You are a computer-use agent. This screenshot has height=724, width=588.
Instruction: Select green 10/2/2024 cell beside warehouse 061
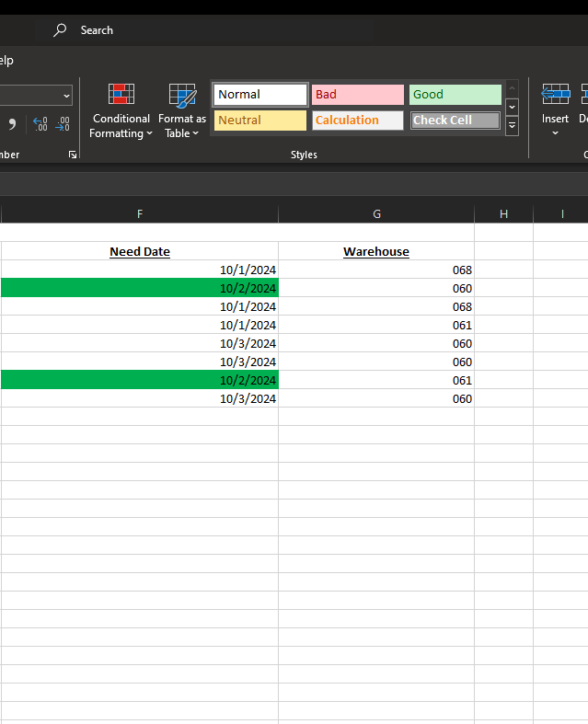140,380
